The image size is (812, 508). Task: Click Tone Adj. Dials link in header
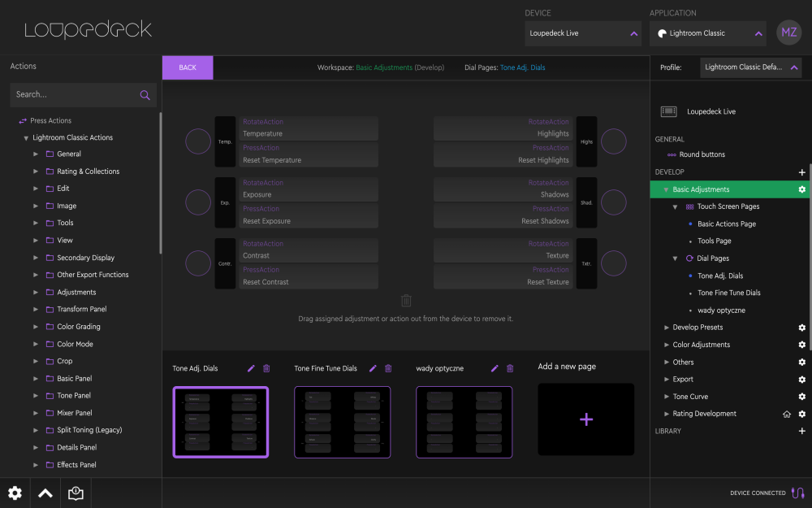coord(522,67)
